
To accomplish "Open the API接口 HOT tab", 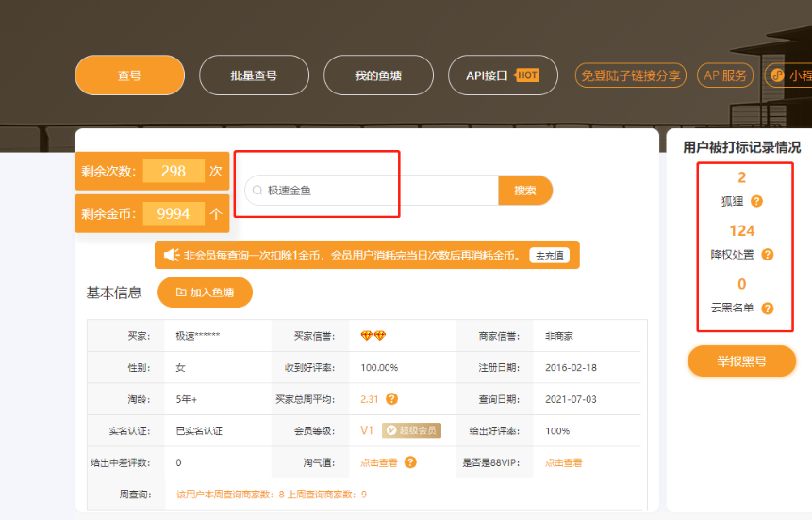I will [x=503, y=75].
